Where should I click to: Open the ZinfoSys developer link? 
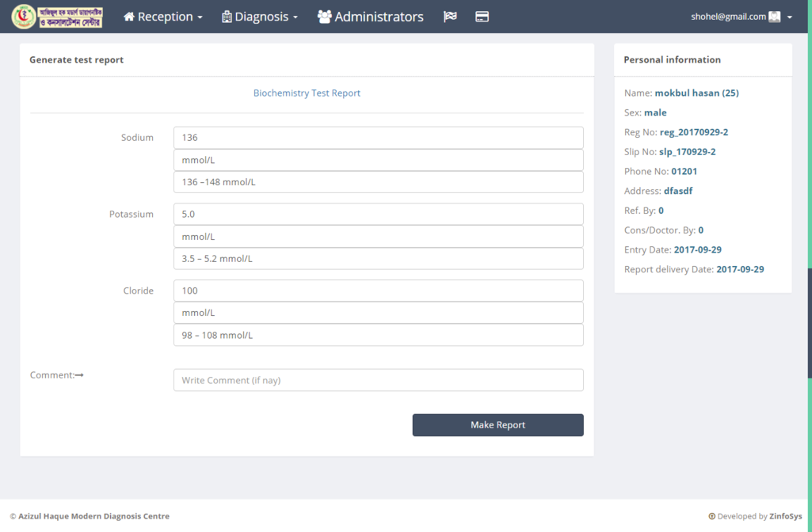pos(787,516)
